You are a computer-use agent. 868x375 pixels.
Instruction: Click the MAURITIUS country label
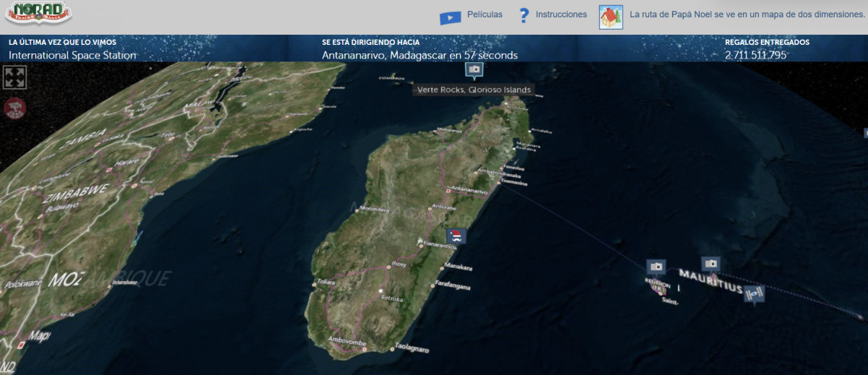pos(710,281)
